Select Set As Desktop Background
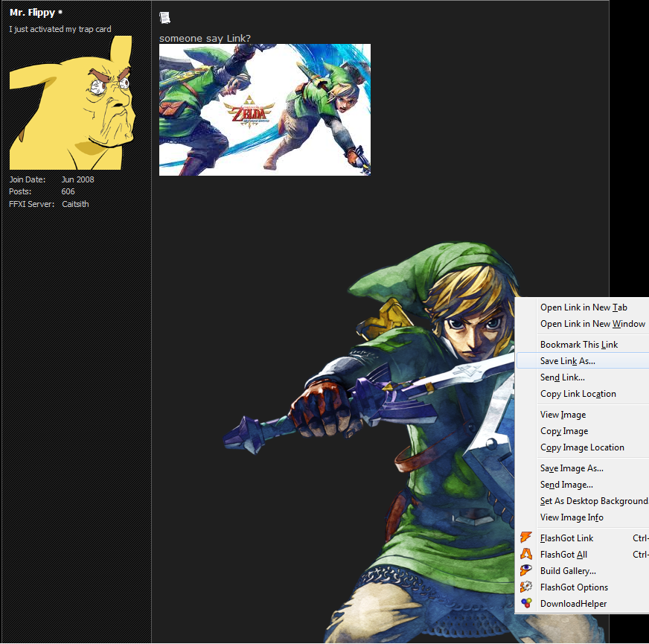649x644 pixels. pos(583,501)
